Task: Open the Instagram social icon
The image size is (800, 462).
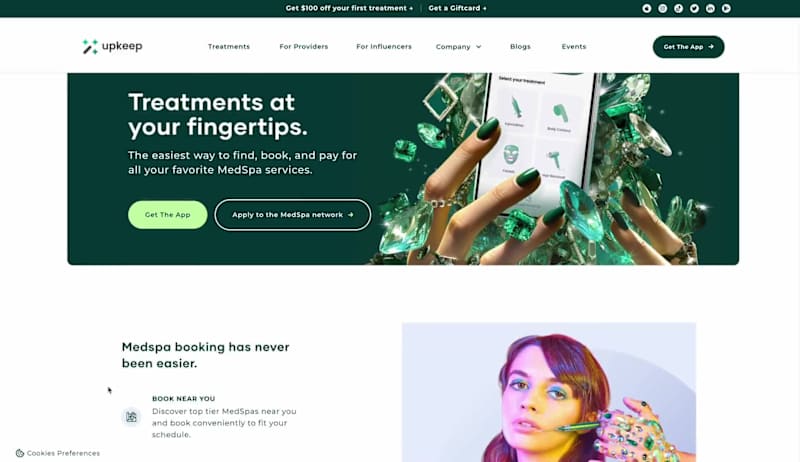Action: click(662, 8)
